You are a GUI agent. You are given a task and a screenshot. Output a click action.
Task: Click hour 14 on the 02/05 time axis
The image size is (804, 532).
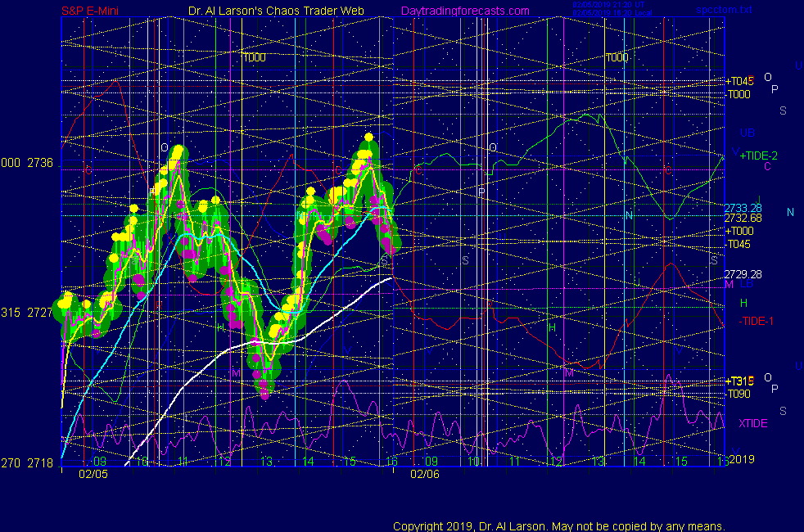308,462
